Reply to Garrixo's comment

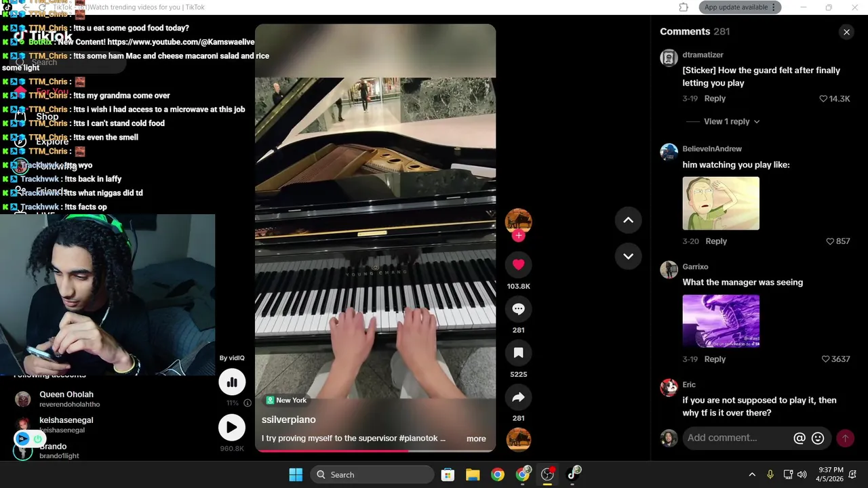point(715,359)
